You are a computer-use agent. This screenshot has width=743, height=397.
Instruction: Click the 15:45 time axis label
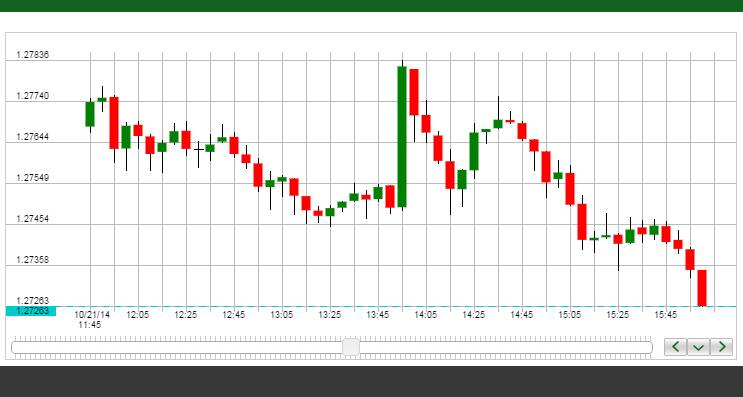tap(666, 315)
